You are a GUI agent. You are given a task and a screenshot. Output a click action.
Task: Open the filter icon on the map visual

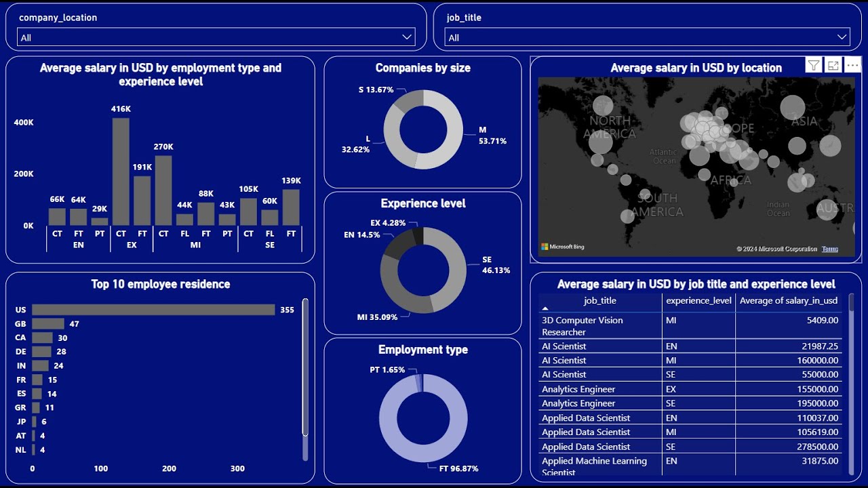[x=814, y=66]
